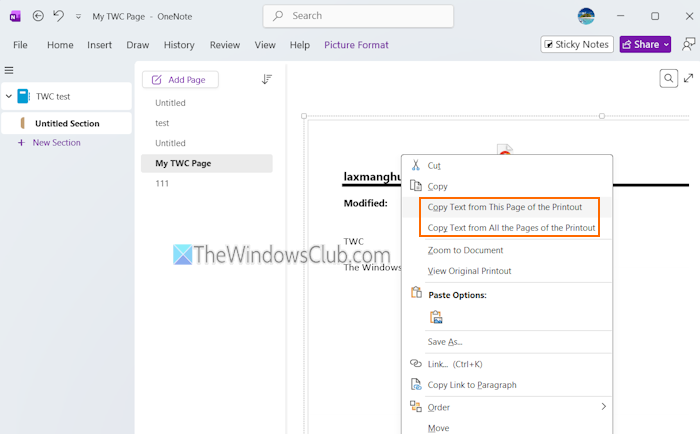The image size is (700, 434).
Task: Click the page search magnifier icon
Action: pyautogui.click(x=668, y=79)
